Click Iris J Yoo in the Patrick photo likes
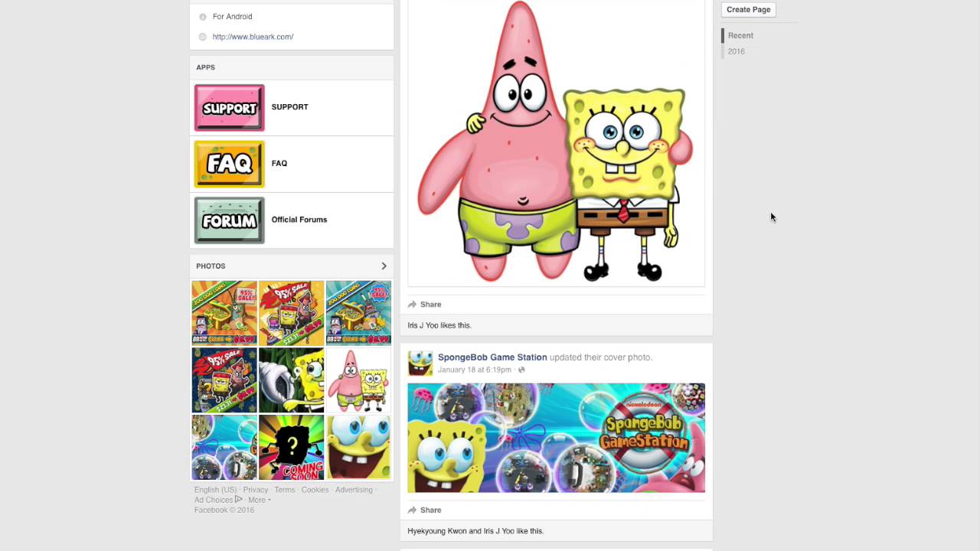 click(x=423, y=325)
